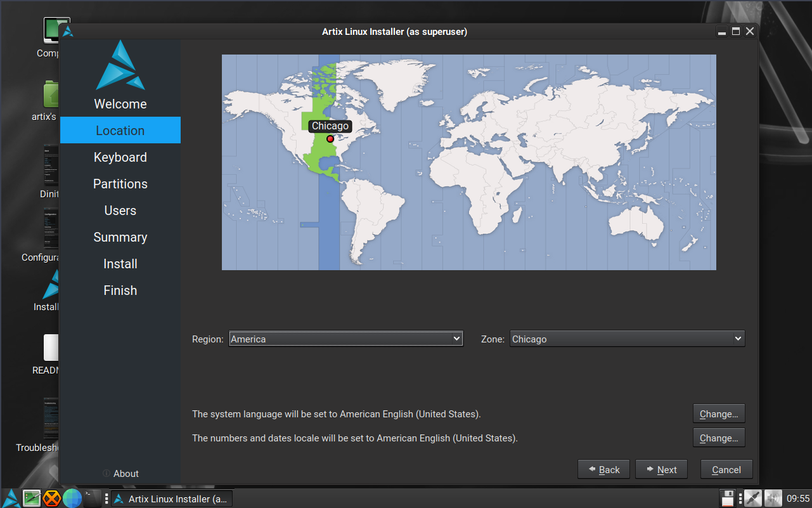Image resolution: width=812 pixels, height=508 pixels.
Task: Change the numbers and dates locale
Action: (x=719, y=438)
